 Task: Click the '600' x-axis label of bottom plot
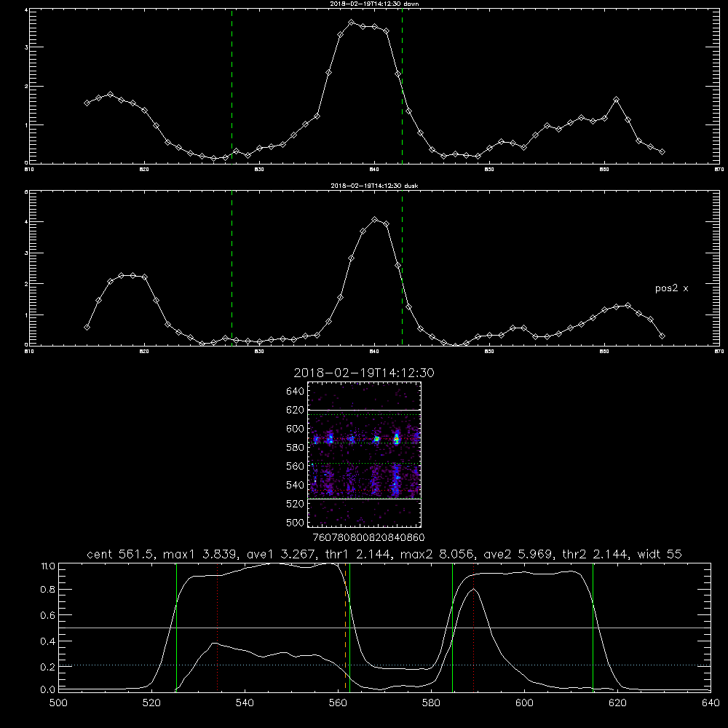coord(525,703)
